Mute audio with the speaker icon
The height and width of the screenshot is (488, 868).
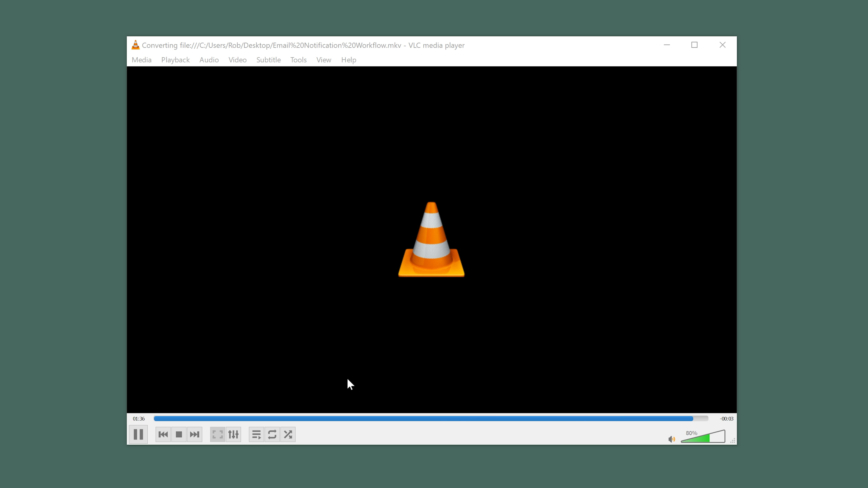(x=672, y=439)
